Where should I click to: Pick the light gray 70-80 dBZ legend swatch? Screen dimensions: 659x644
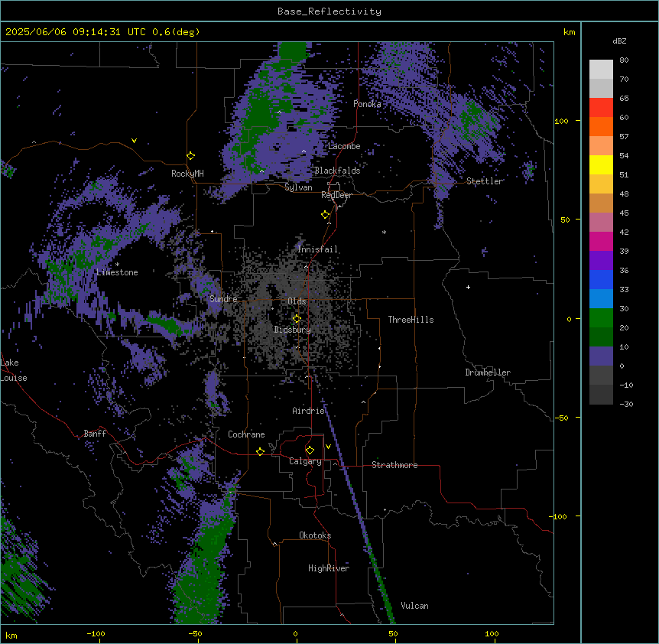point(601,70)
